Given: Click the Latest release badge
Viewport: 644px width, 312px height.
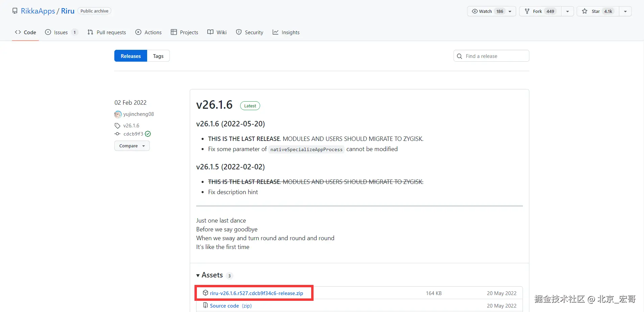Looking at the screenshot, I should (x=250, y=106).
